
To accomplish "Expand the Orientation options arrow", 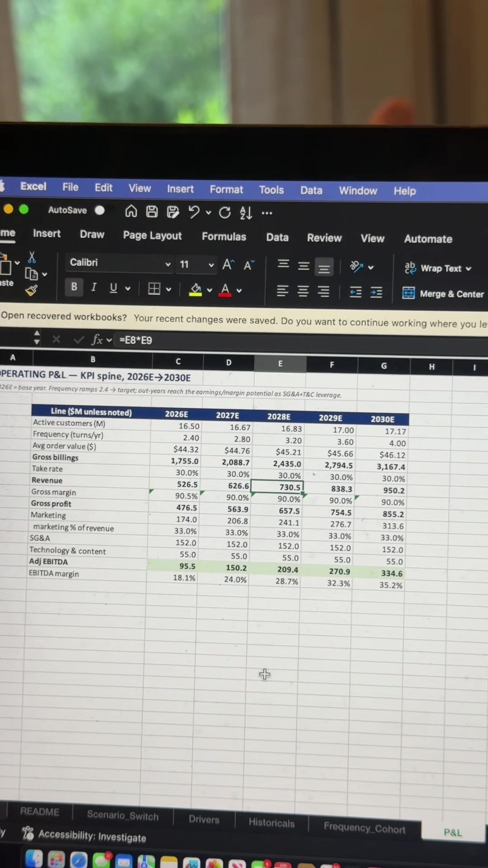I will (x=371, y=268).
